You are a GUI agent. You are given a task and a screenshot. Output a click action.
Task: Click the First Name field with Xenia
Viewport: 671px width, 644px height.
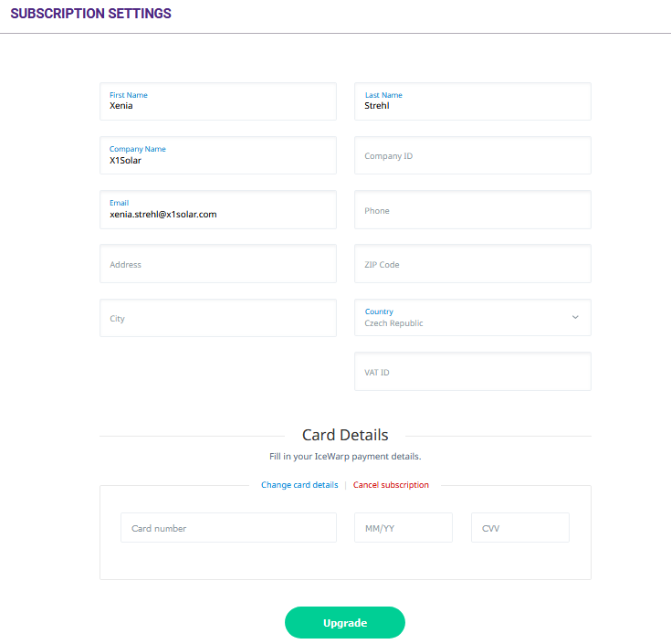(x=218, y=101)
